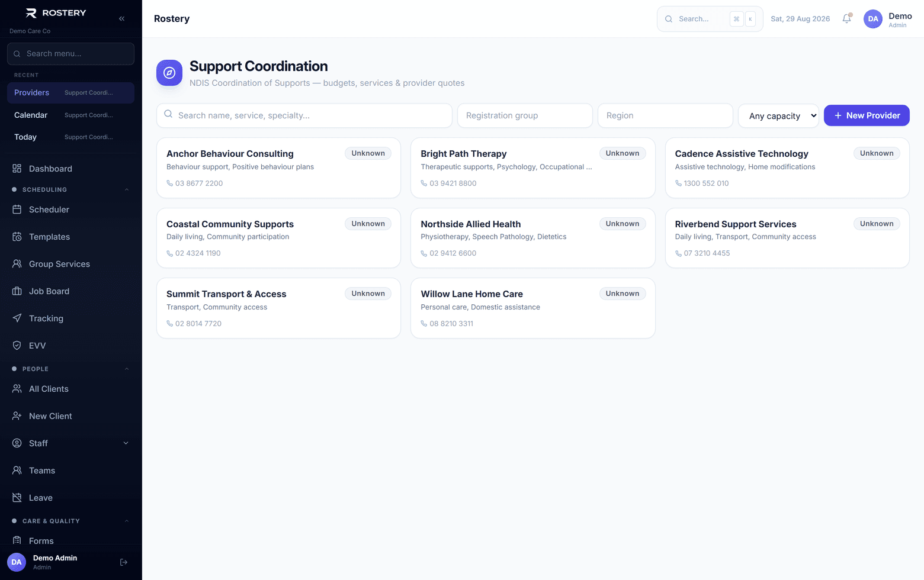This screenshot has height=580, width=924.
Task: Click phone number 08 8210 3311
Action: point(451,324)
